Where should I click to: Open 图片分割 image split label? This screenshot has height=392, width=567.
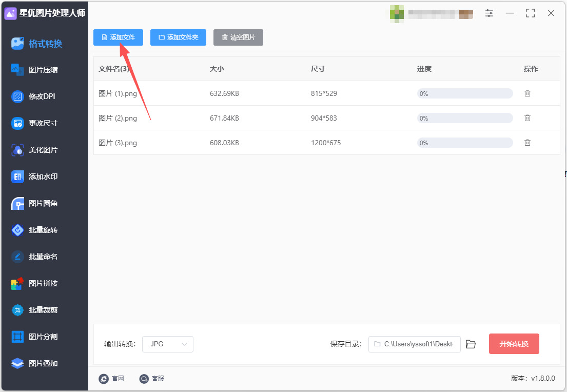[x=43, y=337]
